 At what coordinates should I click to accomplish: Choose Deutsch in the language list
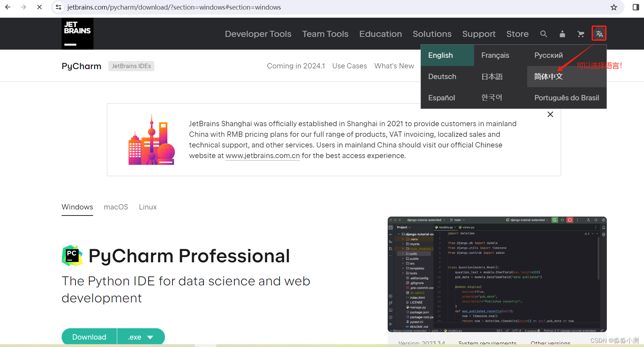[442, 76]
